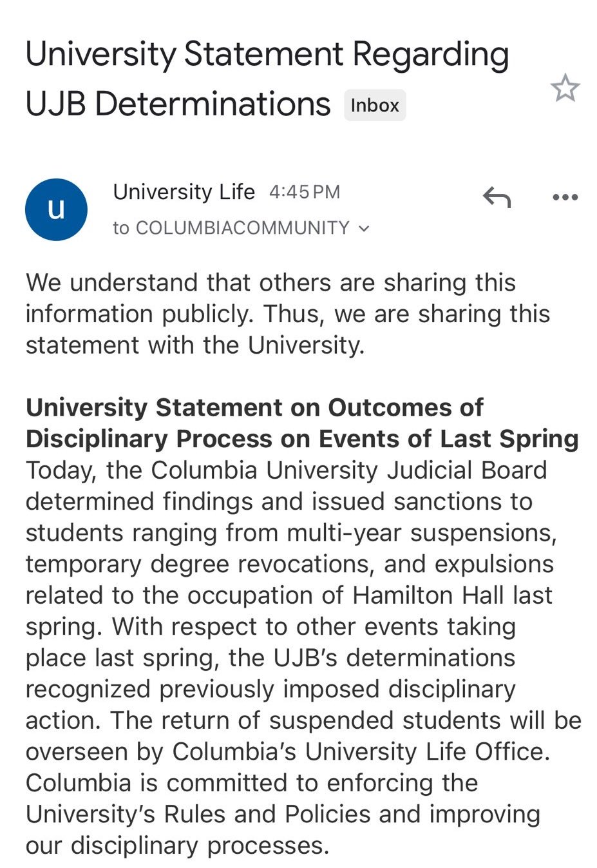Tap the blue sender avatar circle
Viewport: 597px width, 868px height.
click(56, 209)
